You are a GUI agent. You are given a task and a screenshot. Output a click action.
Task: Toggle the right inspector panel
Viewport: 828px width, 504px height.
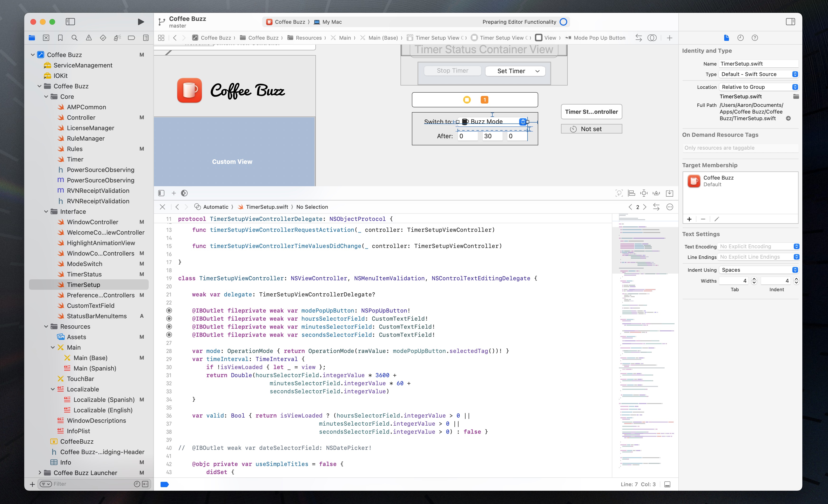pyautogui.click(x=790, y=22)
